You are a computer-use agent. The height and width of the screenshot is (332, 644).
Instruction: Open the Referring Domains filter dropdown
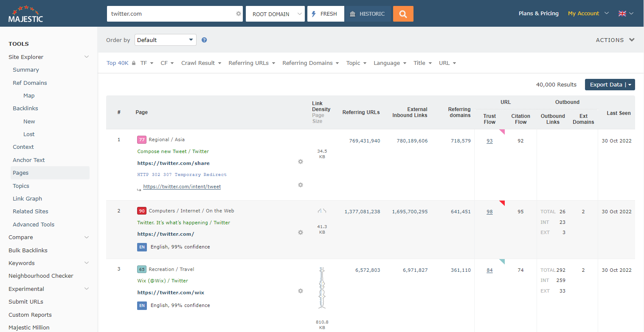click(310, 63)
